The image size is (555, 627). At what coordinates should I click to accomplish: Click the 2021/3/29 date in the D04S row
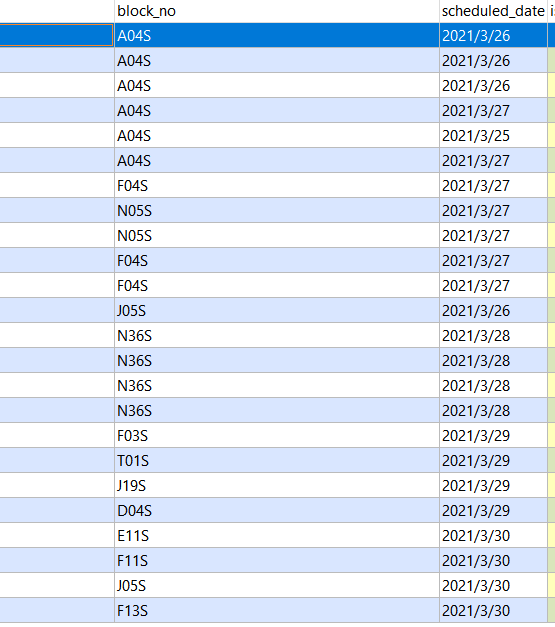(x=493, y=511)
